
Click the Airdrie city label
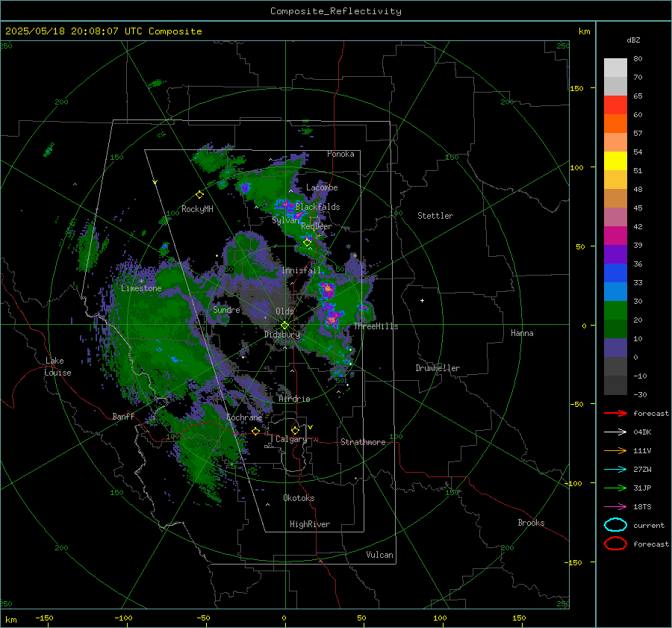pyautogui.click(x=294, y=399)
